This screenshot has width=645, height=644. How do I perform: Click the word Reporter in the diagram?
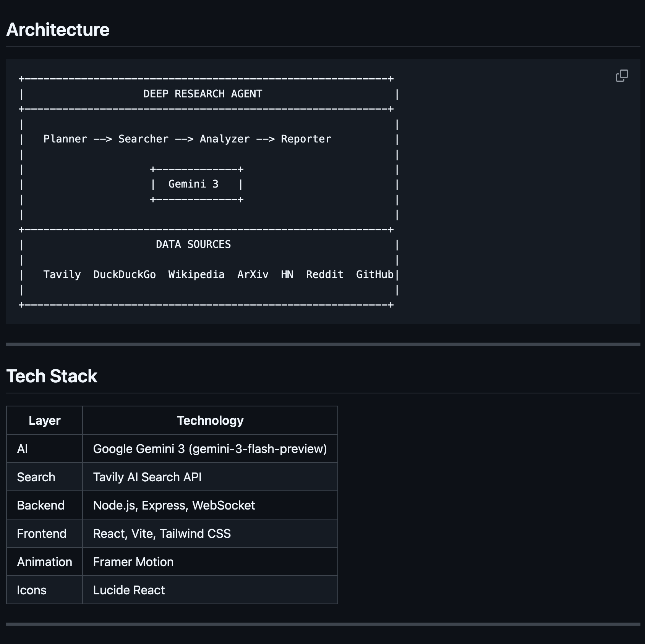[x=306, y=139]
